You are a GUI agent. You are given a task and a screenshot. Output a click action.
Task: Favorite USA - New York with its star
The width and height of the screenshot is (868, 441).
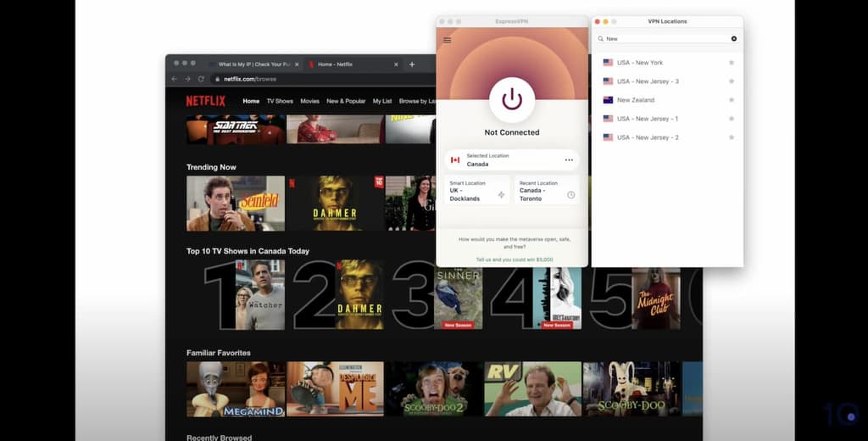(732, 63)
